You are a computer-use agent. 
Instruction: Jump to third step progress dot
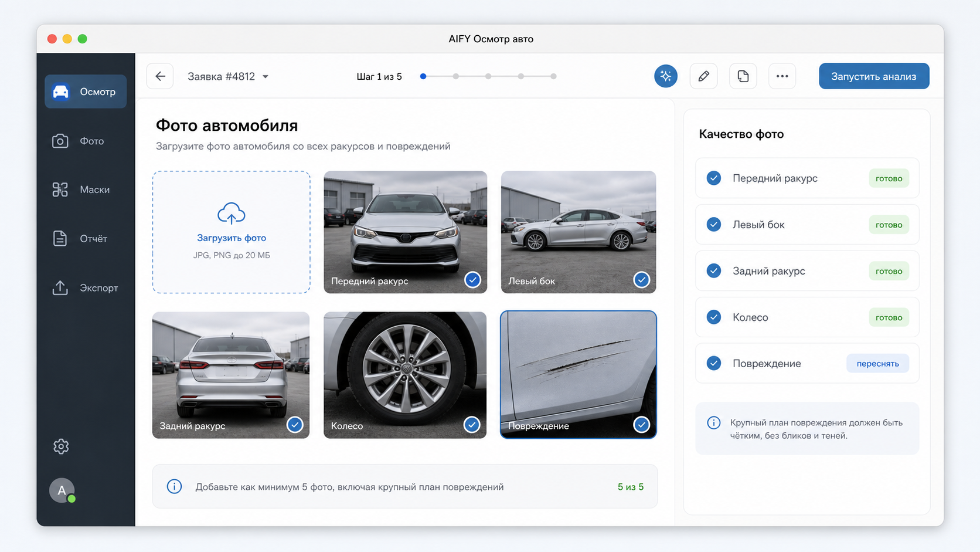coord(488,76)
